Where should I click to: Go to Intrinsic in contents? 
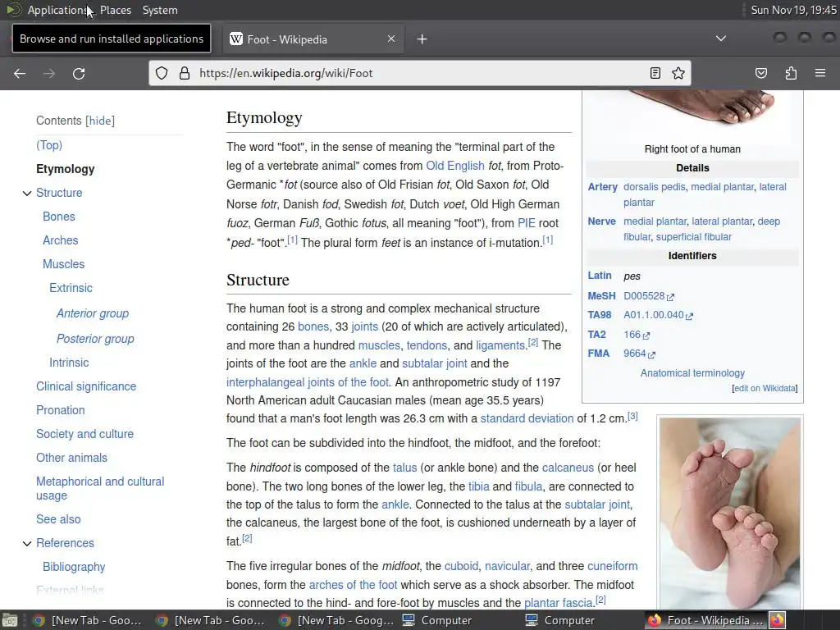(x=69, y=363)
